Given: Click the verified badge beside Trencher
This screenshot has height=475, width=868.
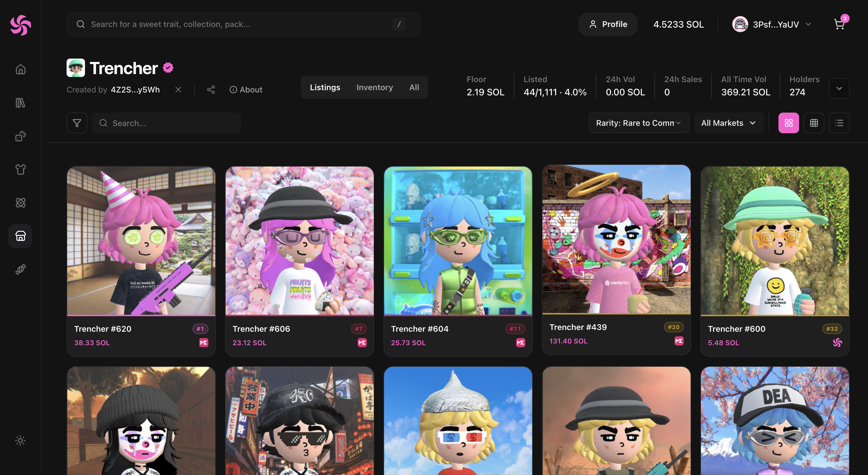Looking at the screenshot, I should point(168,68).
